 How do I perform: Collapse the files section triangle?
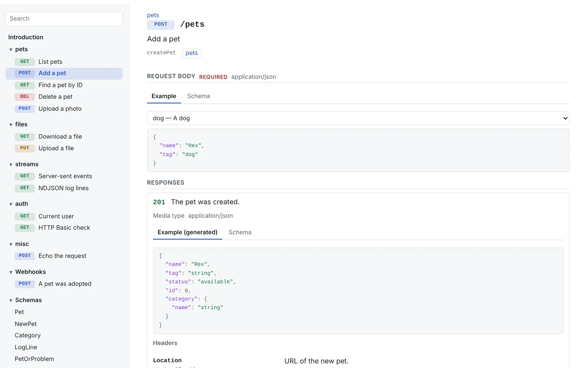pyautogui.click(x=11, y=125)
